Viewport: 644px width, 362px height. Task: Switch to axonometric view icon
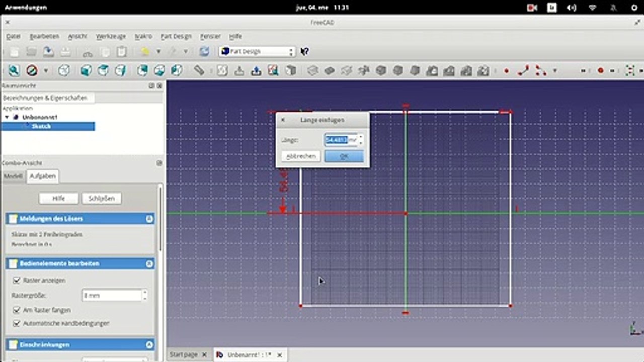tap(64, 70)
